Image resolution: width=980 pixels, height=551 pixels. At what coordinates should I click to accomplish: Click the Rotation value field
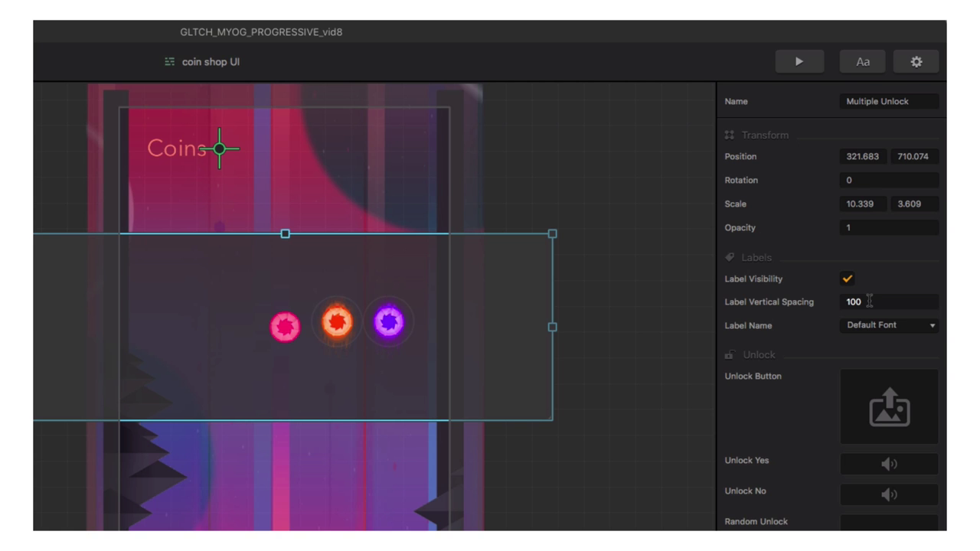pos(889,181)
